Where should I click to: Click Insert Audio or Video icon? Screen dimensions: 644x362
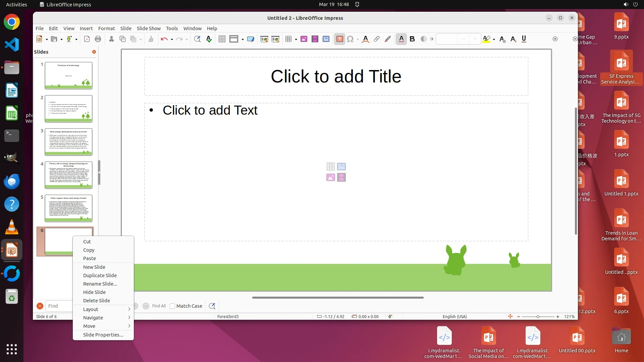(x=315, y=39)
